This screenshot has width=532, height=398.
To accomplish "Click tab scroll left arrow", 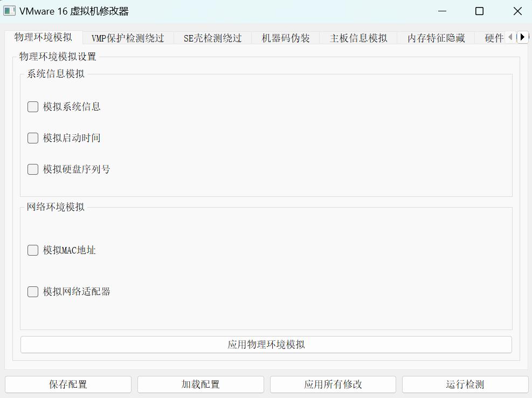I will 511,37.
